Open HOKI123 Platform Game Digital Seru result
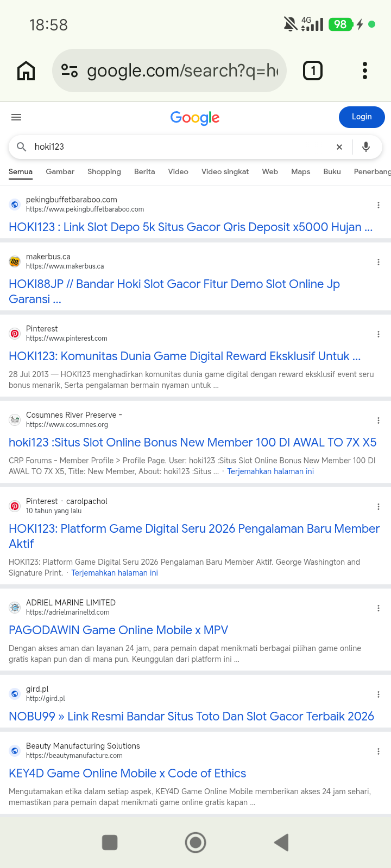 point(194,536)
